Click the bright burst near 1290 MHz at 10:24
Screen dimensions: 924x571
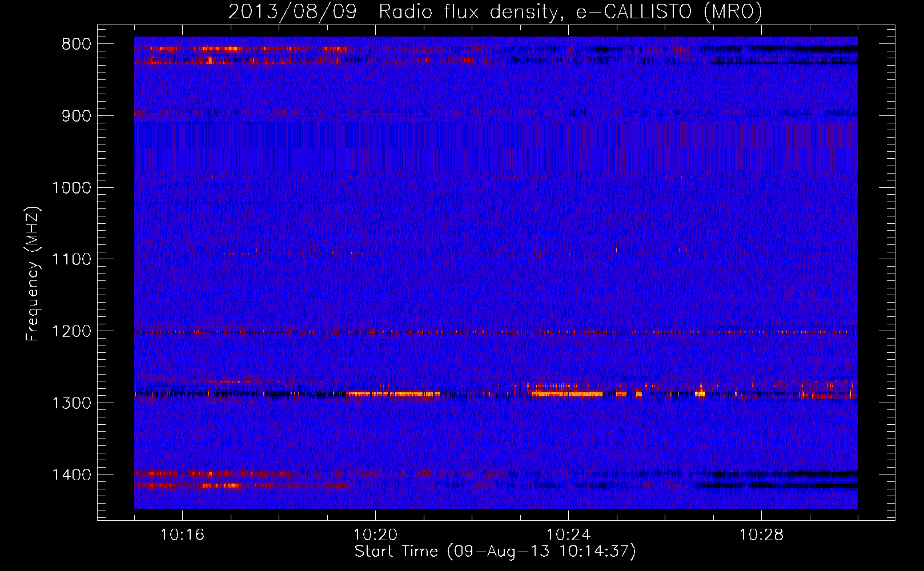[567, 393]
